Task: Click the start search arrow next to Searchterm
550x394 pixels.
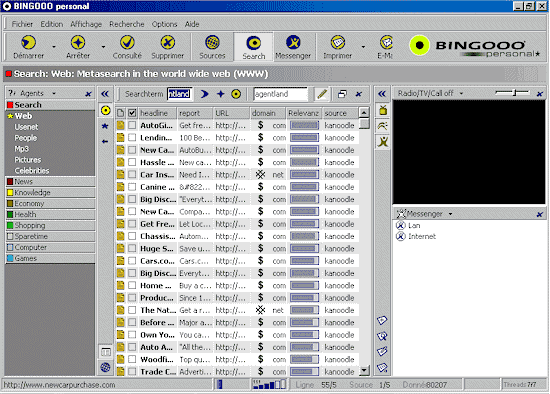Action: [x=204, y=94]
